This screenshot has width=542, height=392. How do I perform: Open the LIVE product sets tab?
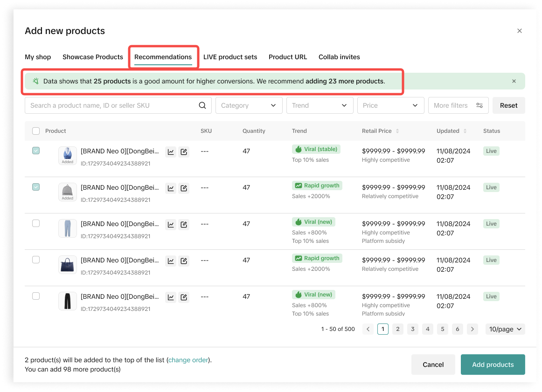(230, 57)
